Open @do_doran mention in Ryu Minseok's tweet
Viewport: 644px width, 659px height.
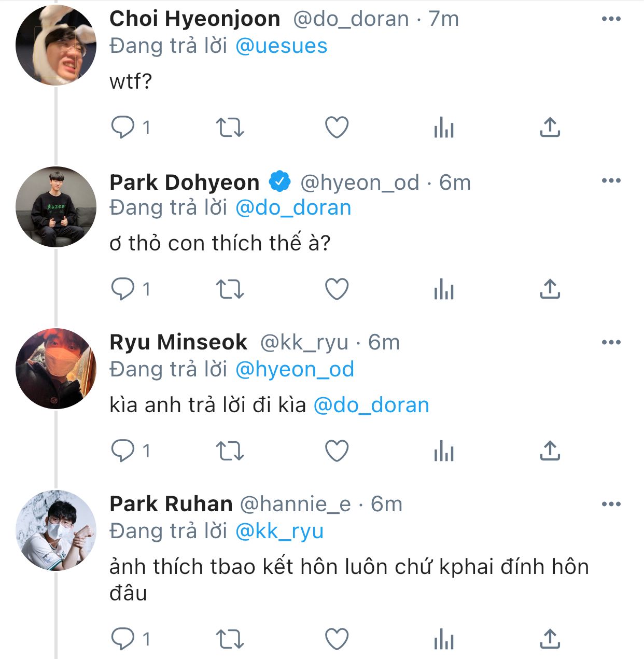click(371, 405)
